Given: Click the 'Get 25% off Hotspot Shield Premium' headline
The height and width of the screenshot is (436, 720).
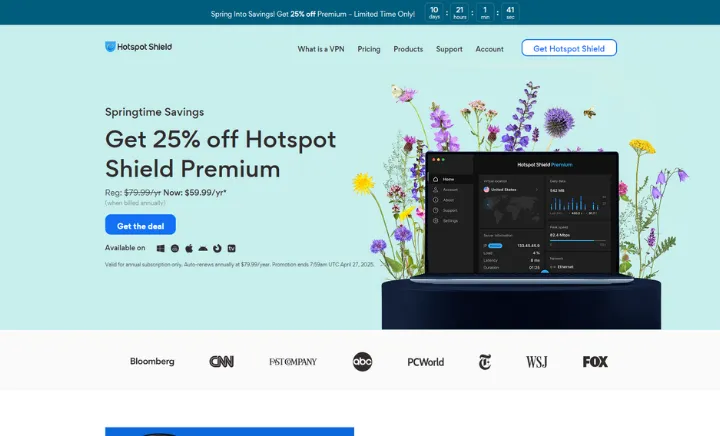Looking at the screenshot, I should 220,154.
